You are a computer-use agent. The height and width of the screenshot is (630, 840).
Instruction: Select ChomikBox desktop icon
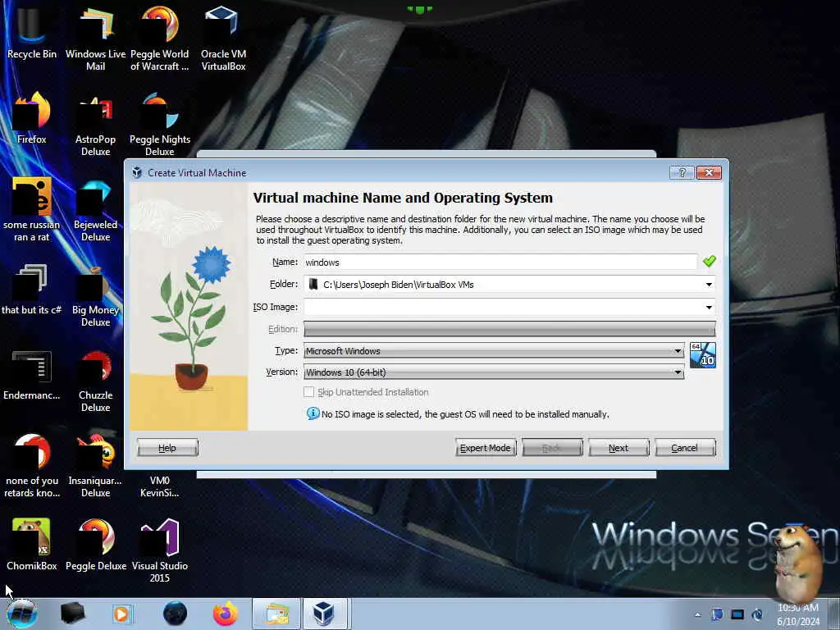pos(32,545)
